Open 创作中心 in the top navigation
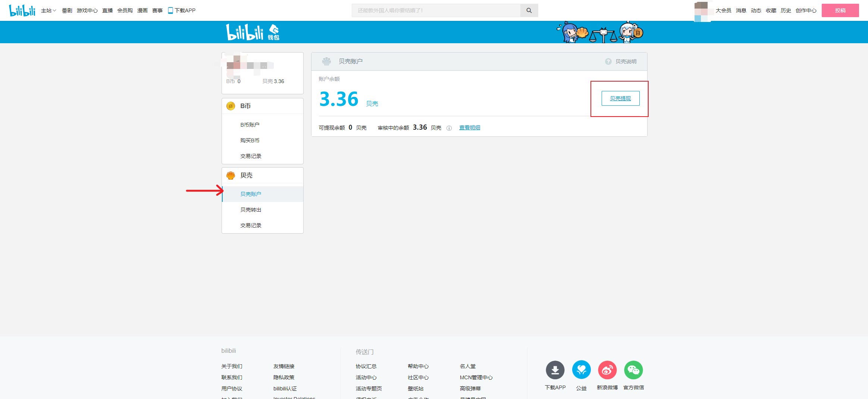 click(806, 10)
